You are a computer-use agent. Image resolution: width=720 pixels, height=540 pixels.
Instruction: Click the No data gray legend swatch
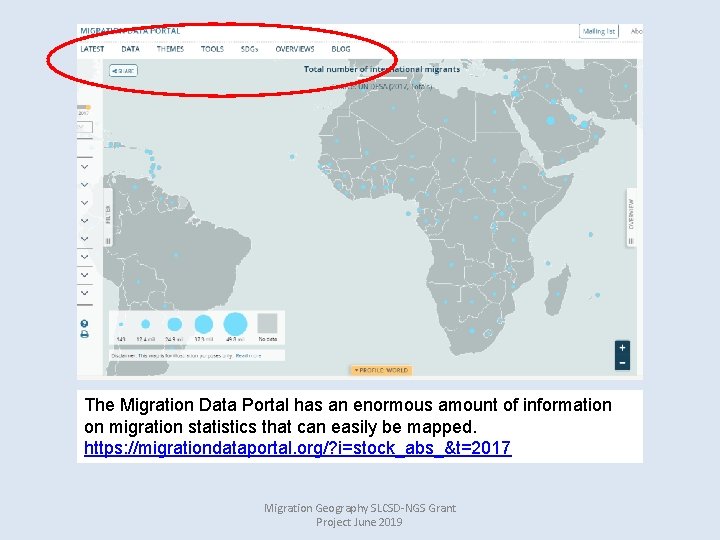(267, 323)
